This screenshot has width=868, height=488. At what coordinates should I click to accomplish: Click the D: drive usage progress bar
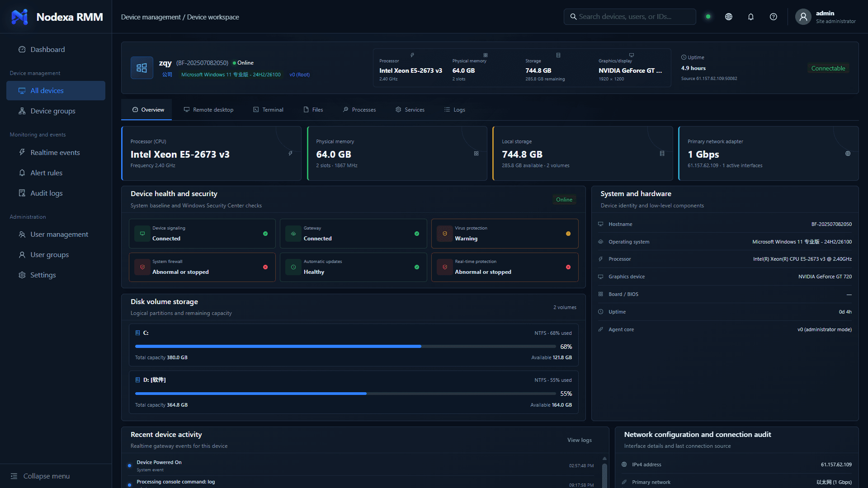(x=345, y=394)
